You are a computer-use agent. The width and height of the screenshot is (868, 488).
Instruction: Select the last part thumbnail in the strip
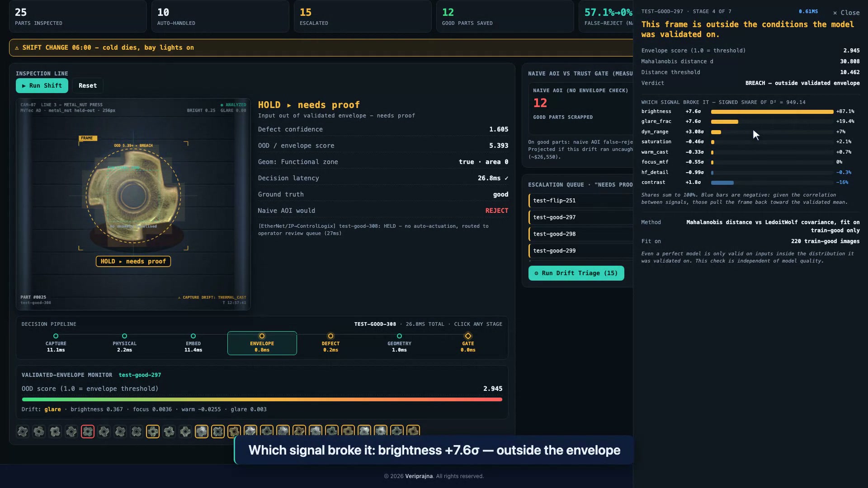pos(413,432)
